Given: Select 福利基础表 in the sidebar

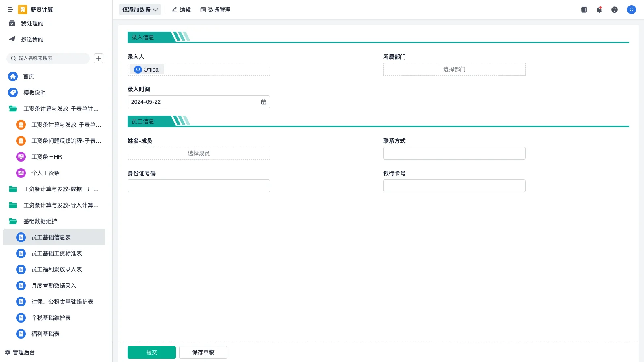Looking at the screenshot, I should click(x=54, y=334).
